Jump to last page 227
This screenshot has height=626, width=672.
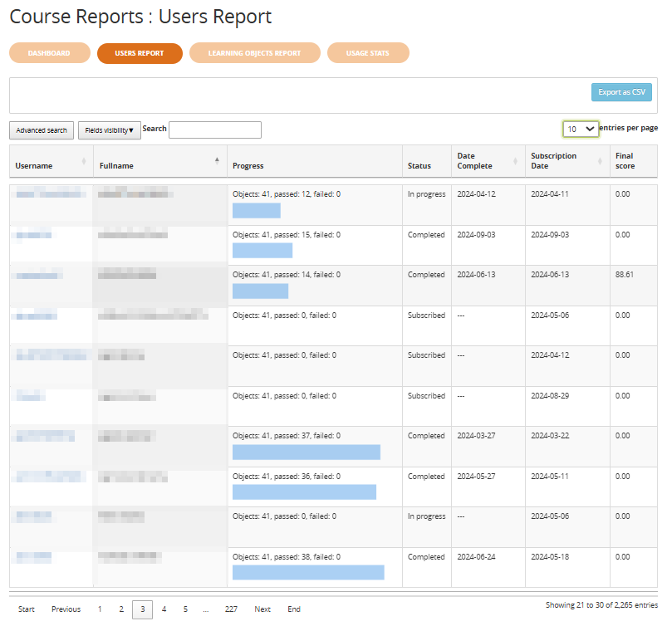click(231, 609)
